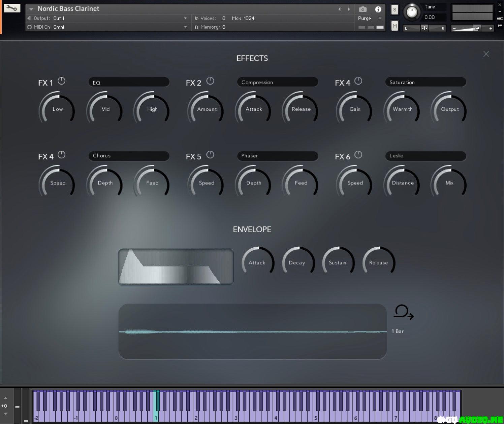Go to next instrument with right arrow

coord(349,9)
